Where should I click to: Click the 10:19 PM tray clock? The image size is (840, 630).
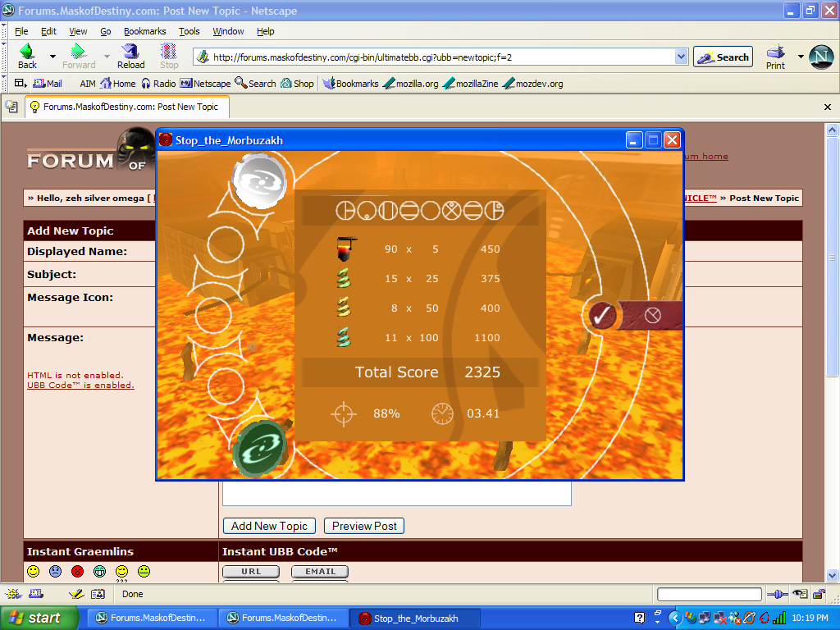[x=810, y=619]
